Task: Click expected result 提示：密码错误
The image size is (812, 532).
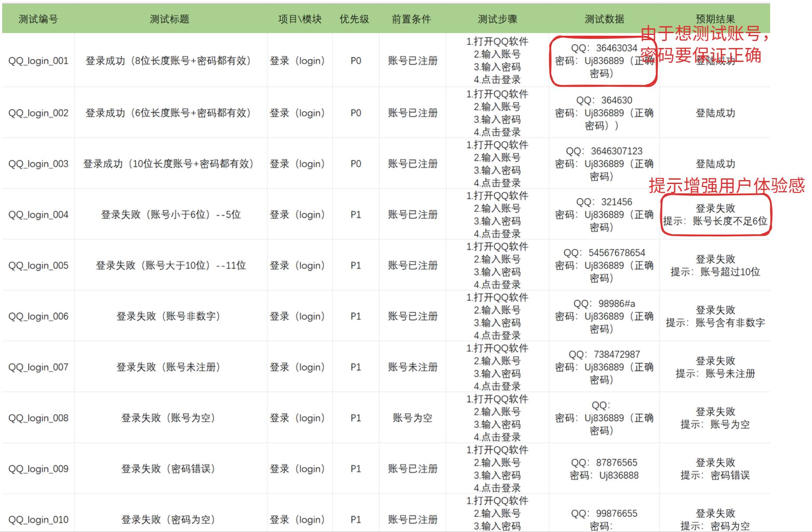Action: tap(715, 475)
